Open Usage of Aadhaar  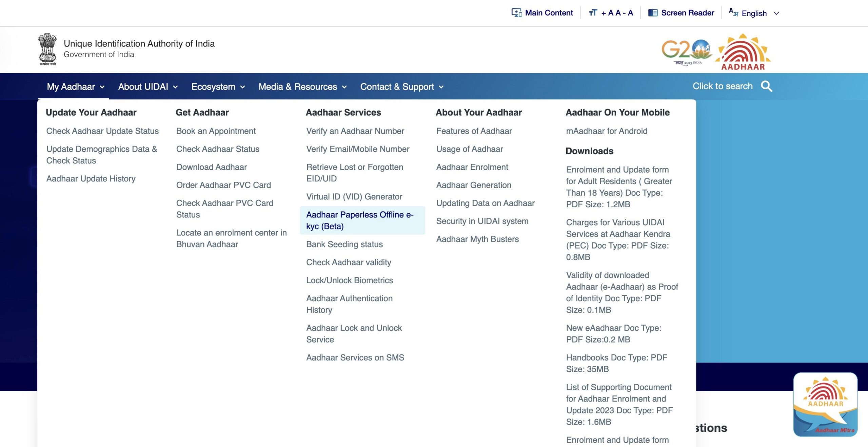470,149
